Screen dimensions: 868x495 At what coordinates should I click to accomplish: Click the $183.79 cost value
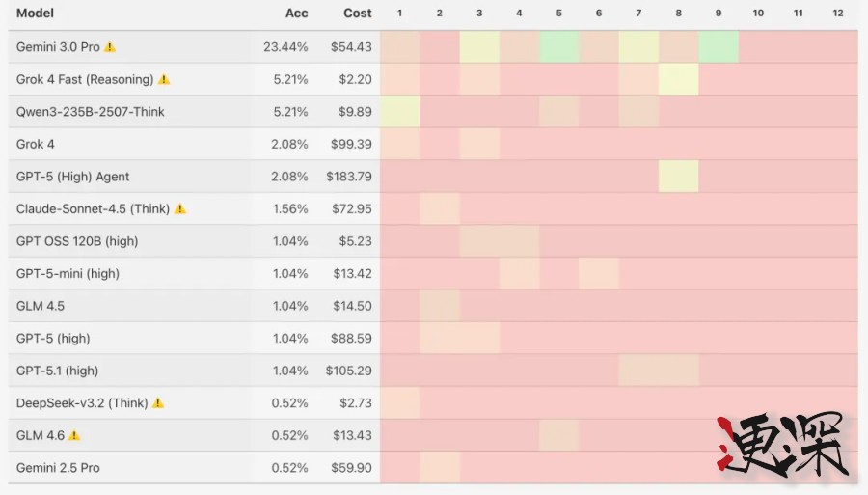click(349, 177)
